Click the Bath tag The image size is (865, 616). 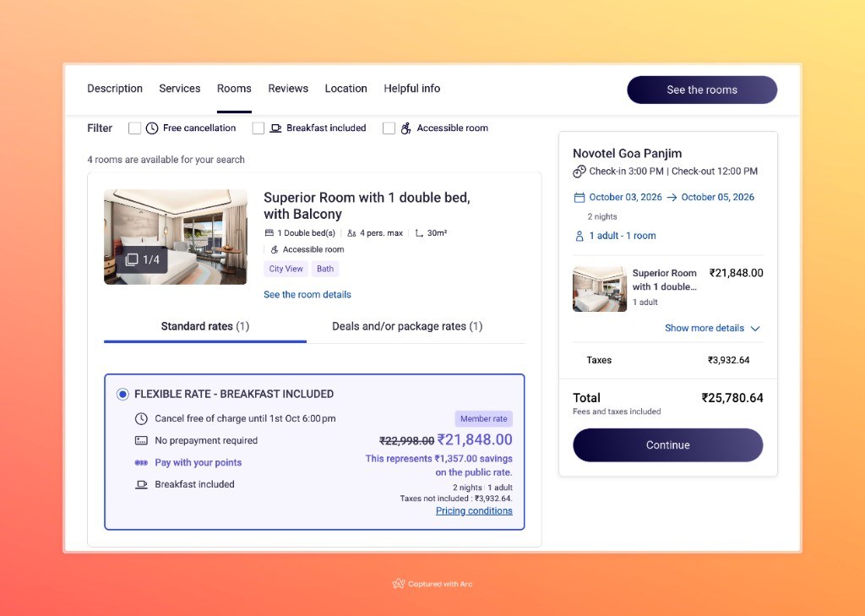pyautogui.click(x=325, y=269)
